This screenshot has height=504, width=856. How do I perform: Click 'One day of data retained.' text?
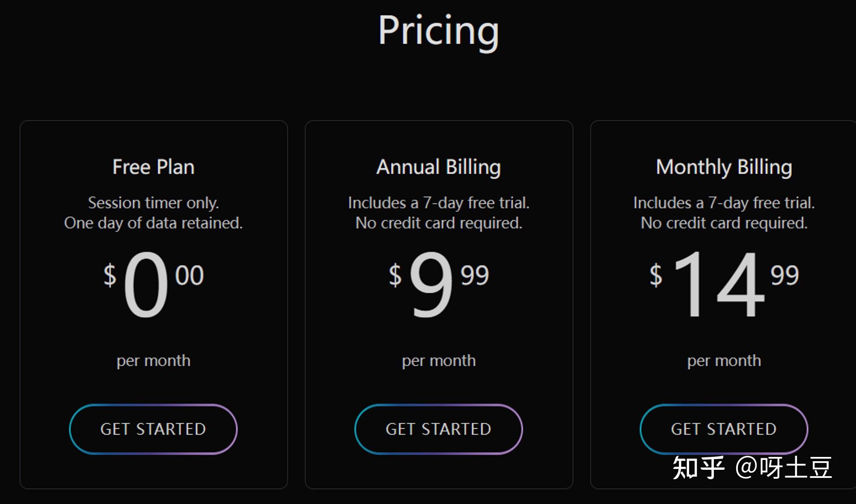click(153, 223)
